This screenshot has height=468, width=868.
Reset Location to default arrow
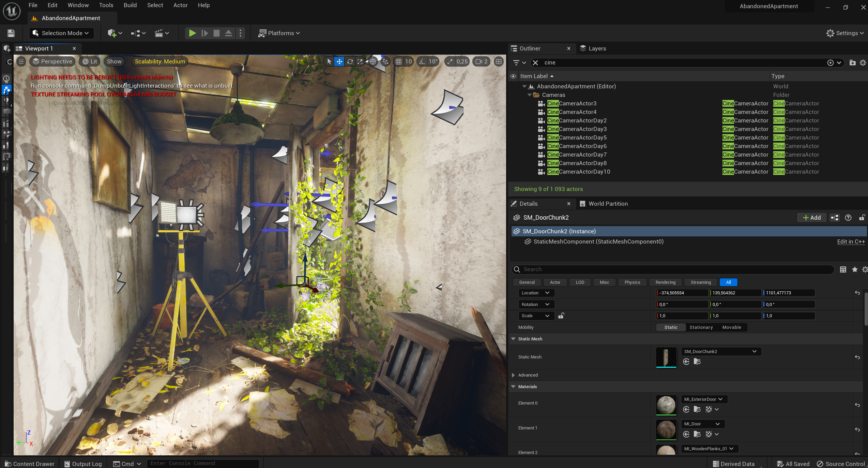pyautogui.click(x=857, y=293)
